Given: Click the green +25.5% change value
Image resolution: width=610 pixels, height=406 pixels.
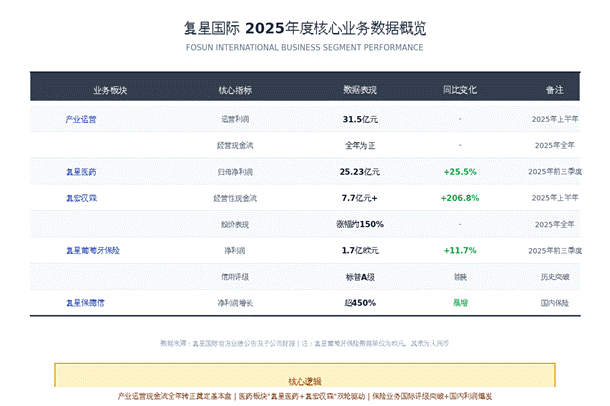Looking at the screenshot, I should click(x=460, y=172).
